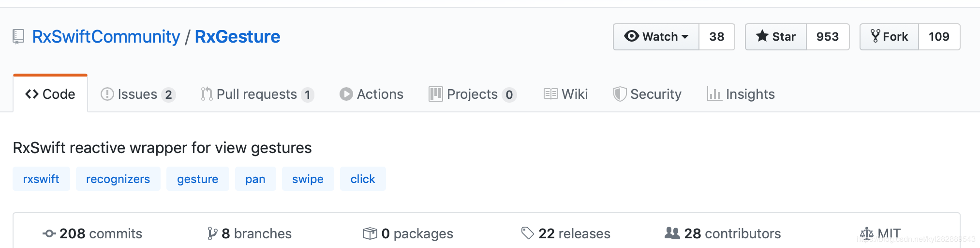This screenshot has width=980, height=248.
Task: Click the package box icon beside 0 packages
Action: click(370, 233)
